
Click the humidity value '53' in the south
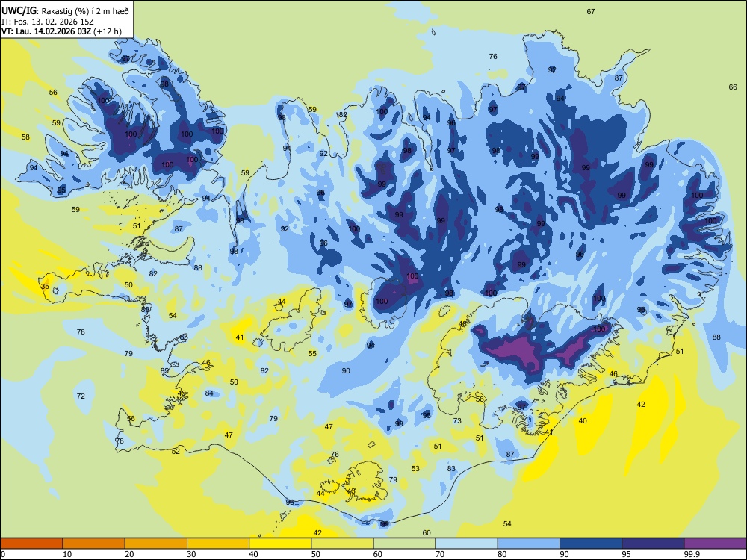pos(415,468)
